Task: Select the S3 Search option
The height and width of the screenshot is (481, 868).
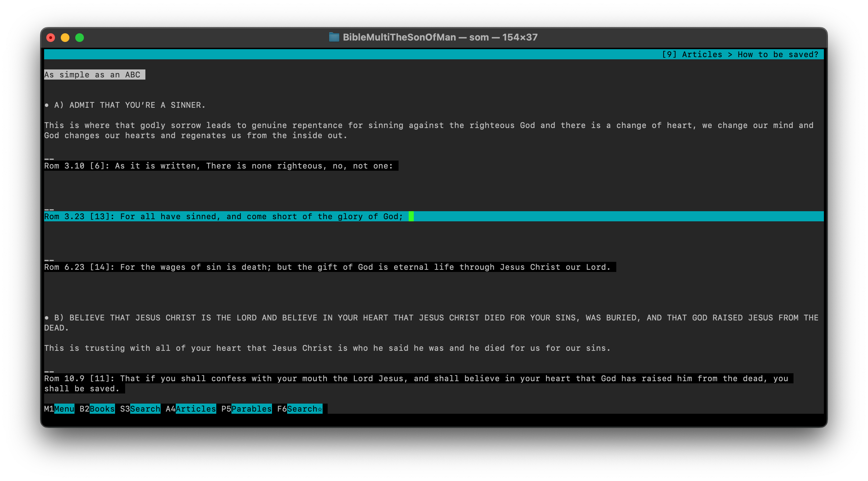Action: 140,409
